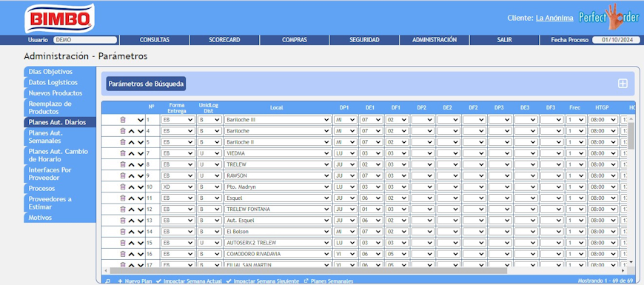Click the Usuario DEMO field

pyautogui.click(x=85, y=40)
